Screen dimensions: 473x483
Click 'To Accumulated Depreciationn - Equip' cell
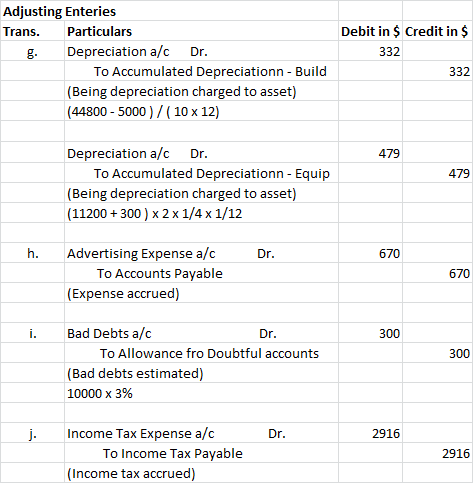pyautogui.click(x=201, y=173)
